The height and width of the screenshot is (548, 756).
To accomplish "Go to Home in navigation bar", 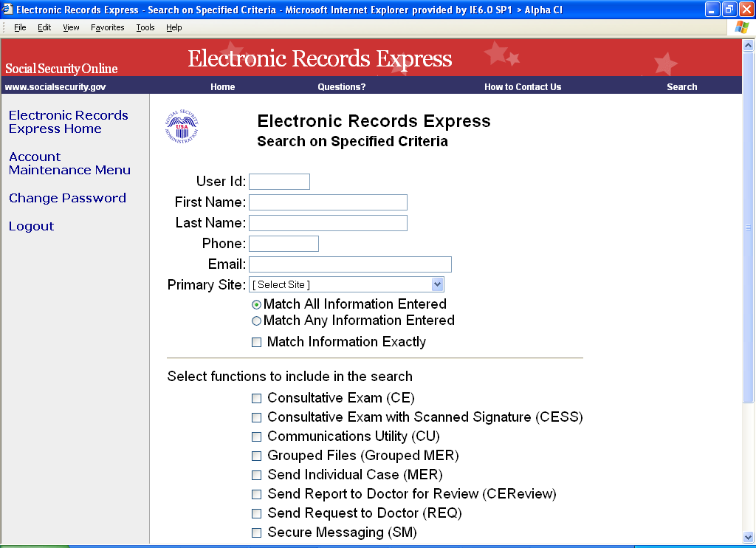I will point(223,87).
